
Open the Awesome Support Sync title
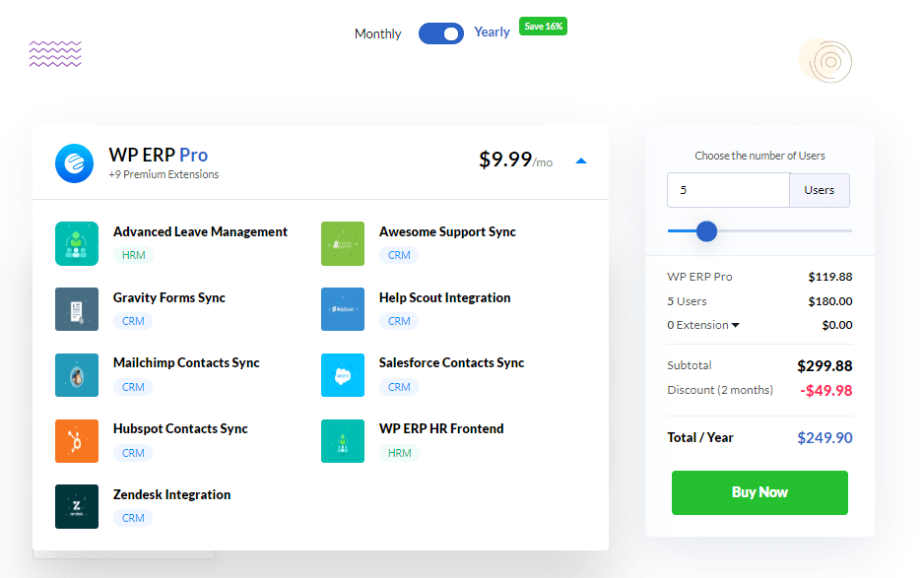pos(447,232)
